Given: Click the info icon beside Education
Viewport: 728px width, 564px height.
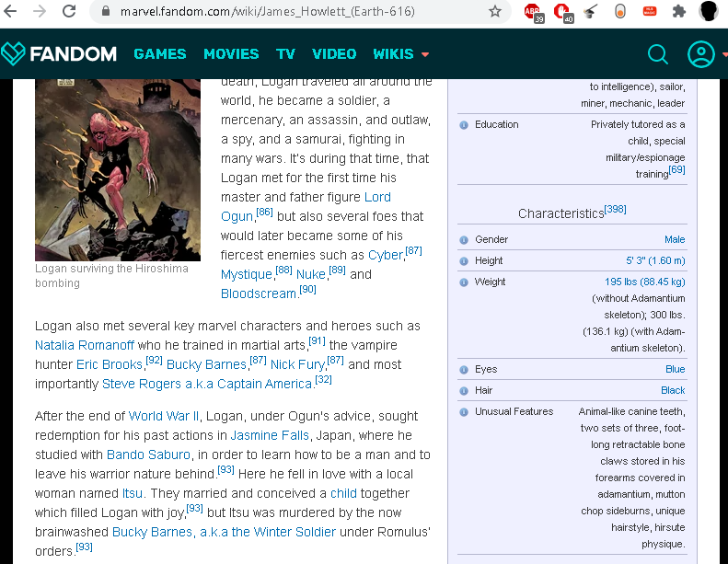Looking at the screenshot, I should tap(463, 125).
